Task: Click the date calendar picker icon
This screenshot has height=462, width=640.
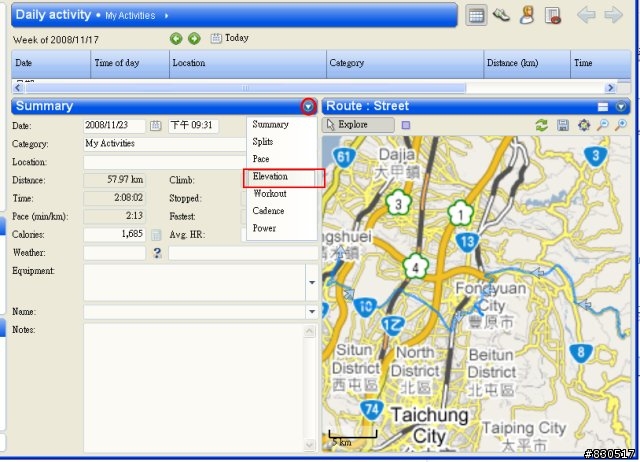Action: (x=155, y=126)
